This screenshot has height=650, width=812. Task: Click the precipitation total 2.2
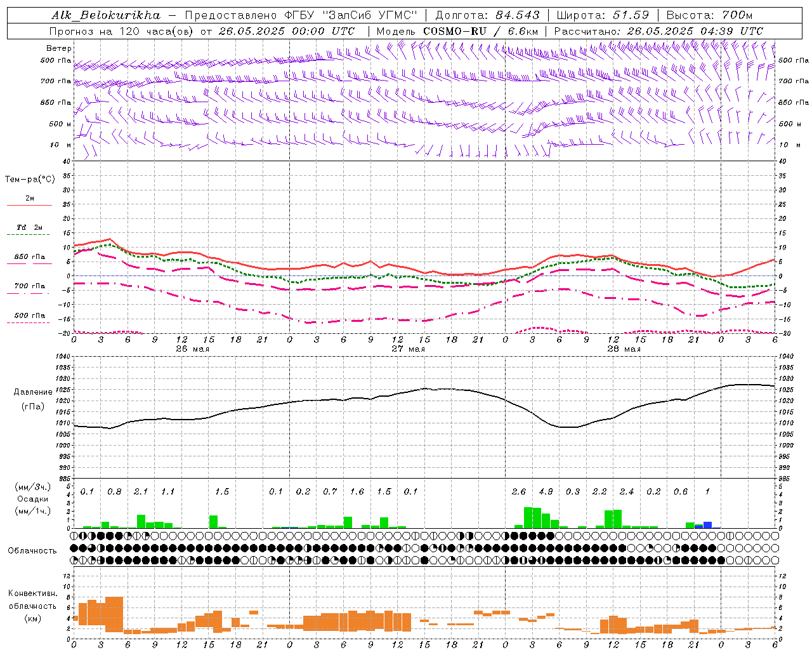[x=599, y=492]
